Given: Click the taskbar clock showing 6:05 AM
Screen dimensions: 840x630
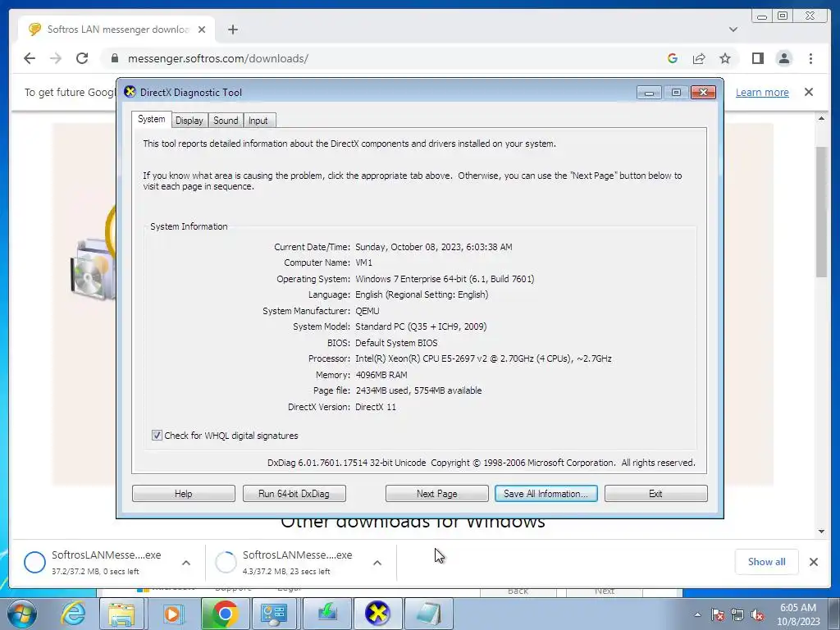Looking at the screenshot, I should [x=798, y=614].
